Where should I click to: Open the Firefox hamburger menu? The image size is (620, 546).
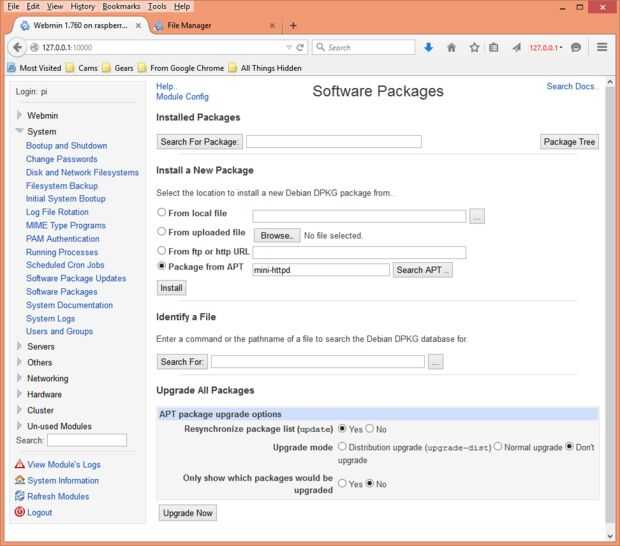602,47
